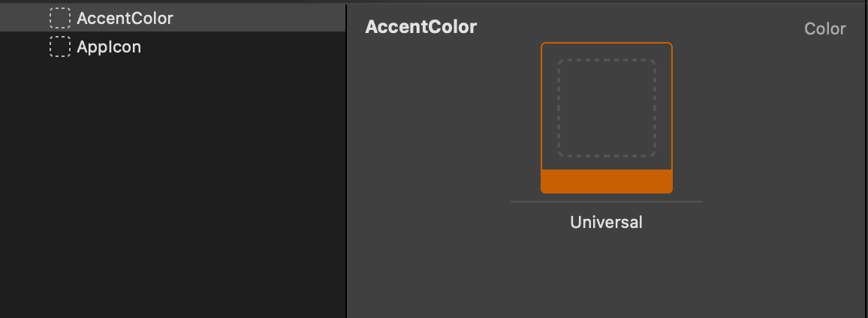Click the orange bar under the color well
The height and width of the screenshot is (318, 868).
[606, 181]
